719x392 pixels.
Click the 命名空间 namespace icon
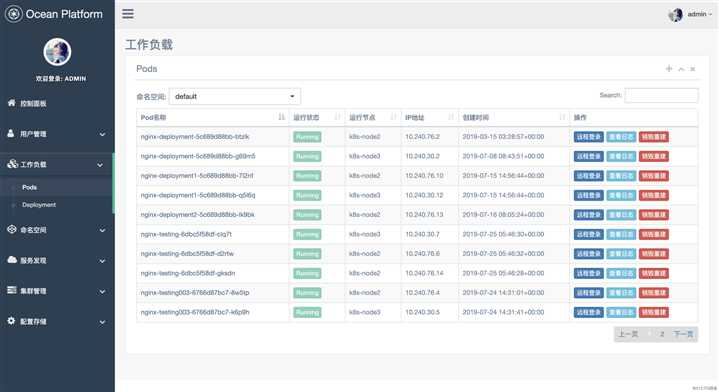[12, 229]
